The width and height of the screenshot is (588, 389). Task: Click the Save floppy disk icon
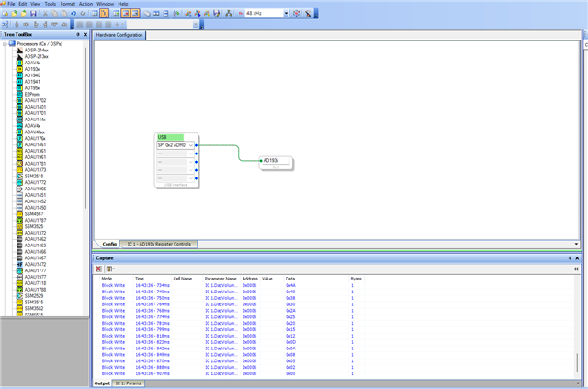coord(33,14)
